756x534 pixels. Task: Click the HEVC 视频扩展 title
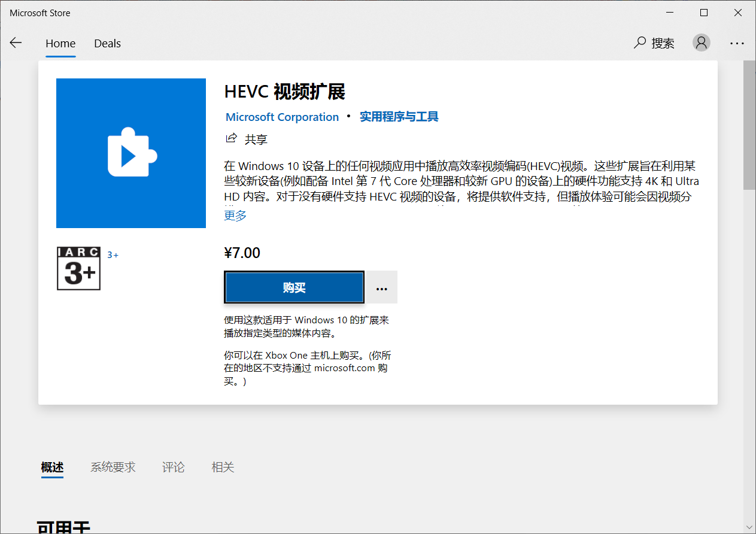tap(285, 92)
